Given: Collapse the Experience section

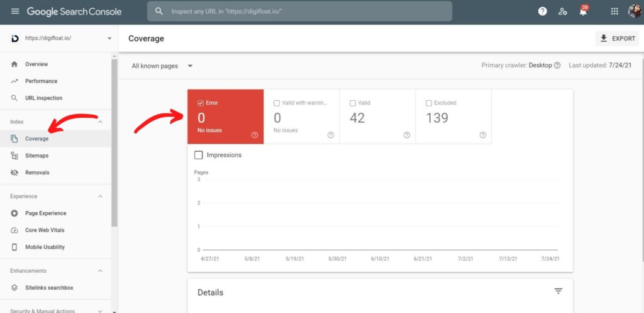Looking at the screenshot, I should (100, 196).
